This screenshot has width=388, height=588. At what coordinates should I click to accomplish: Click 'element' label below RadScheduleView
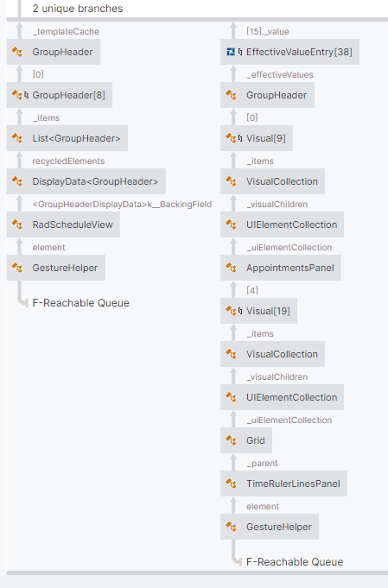[48, 248]
